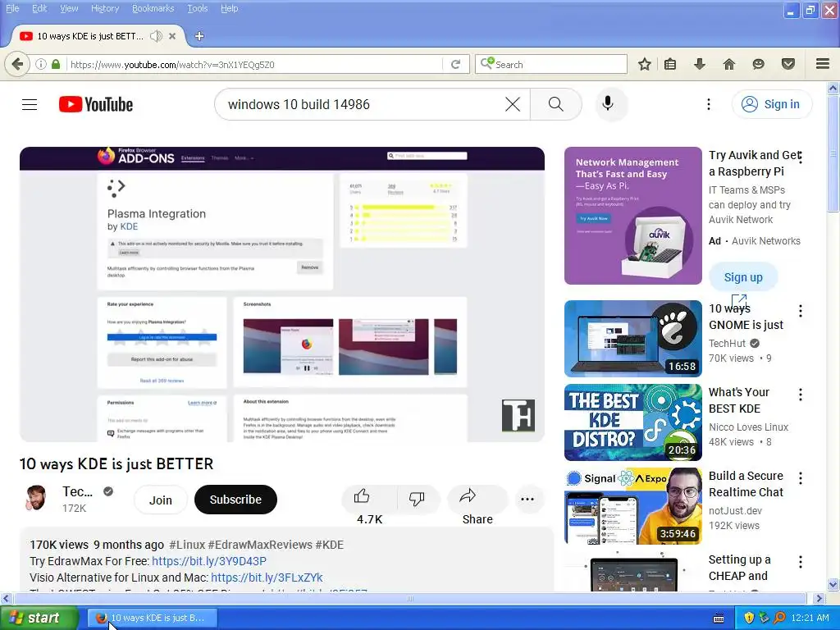Bookmark this page with star

[x=645, y=64]
